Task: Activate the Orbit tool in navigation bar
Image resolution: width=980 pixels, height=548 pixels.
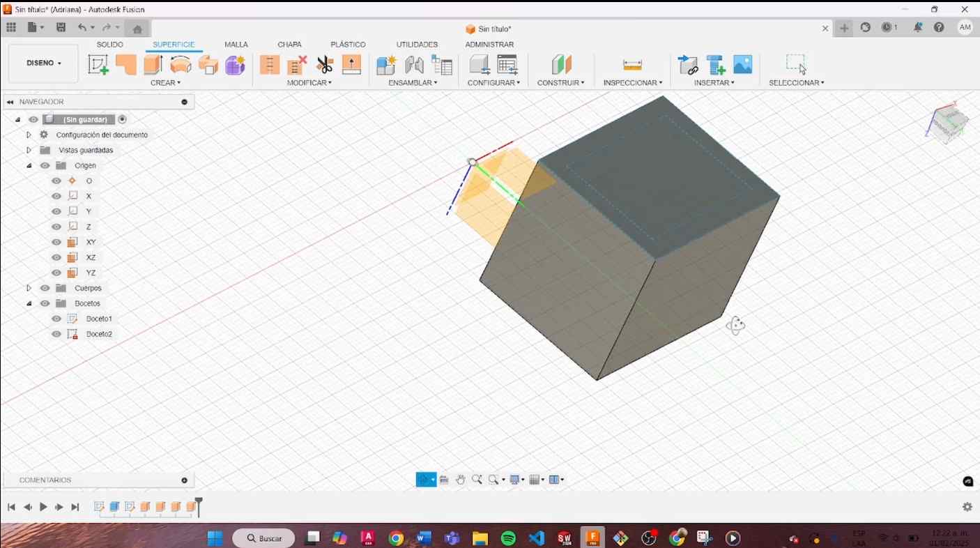Action: [x=423, y=480]
